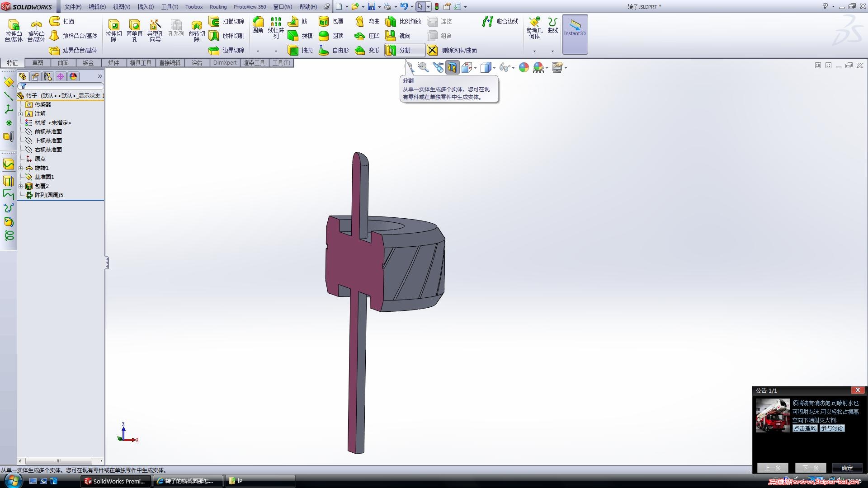Screen dimensions: 868x488
Task: Toggle the section view button
Action: (x=452, y=68)
